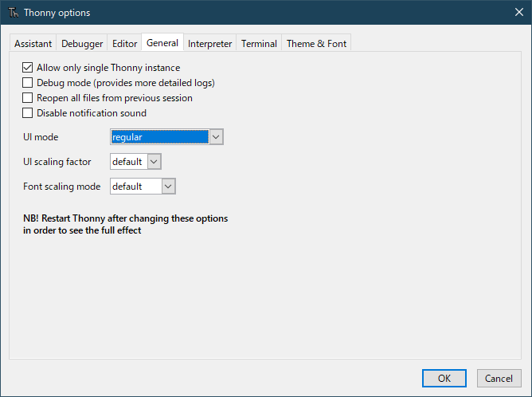532x397 pixels.
Task: Go to the Interpreter tab
Action: [x=209, y=44]
